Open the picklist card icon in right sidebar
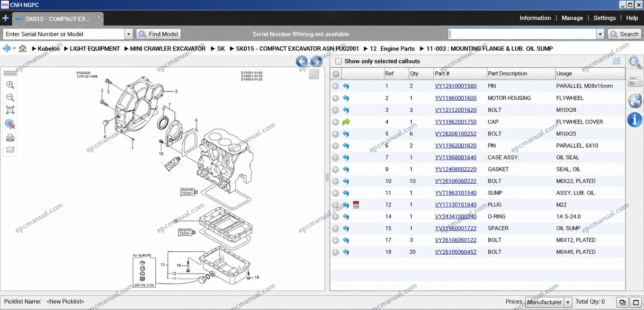This screenshot has height=310, width=644. (635, 82)
